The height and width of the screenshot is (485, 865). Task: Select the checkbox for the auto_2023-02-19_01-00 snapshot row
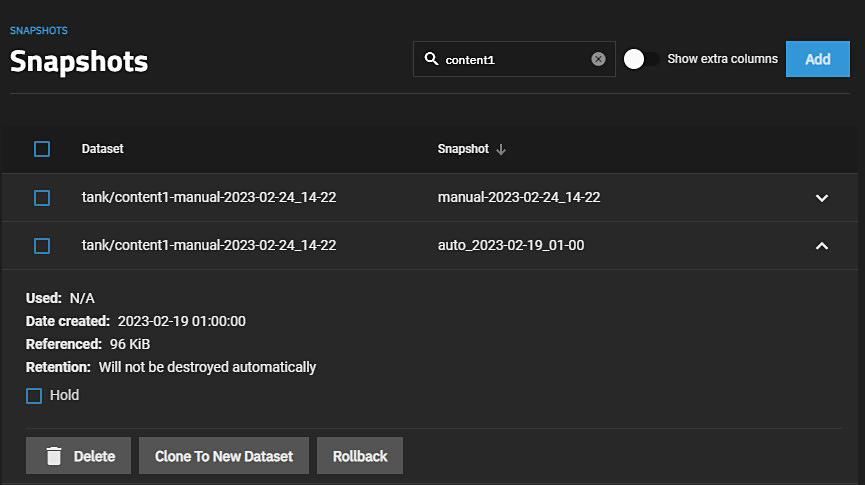pos(42,246)
